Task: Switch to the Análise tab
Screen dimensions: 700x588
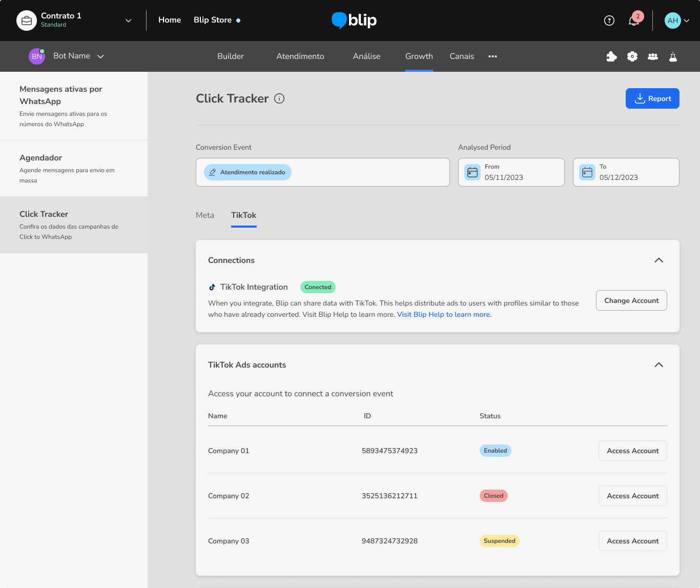Action: 367,56
